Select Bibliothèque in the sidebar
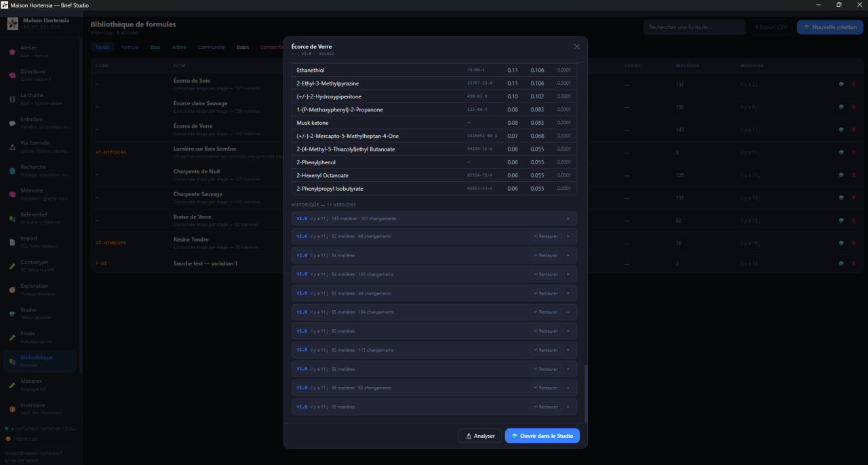Screen dimensions: 868x465 [x=39, y=360]
